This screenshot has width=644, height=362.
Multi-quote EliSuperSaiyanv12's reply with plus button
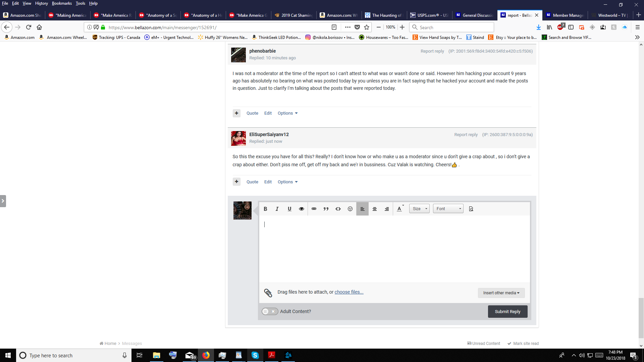click(x=236, y=182)
